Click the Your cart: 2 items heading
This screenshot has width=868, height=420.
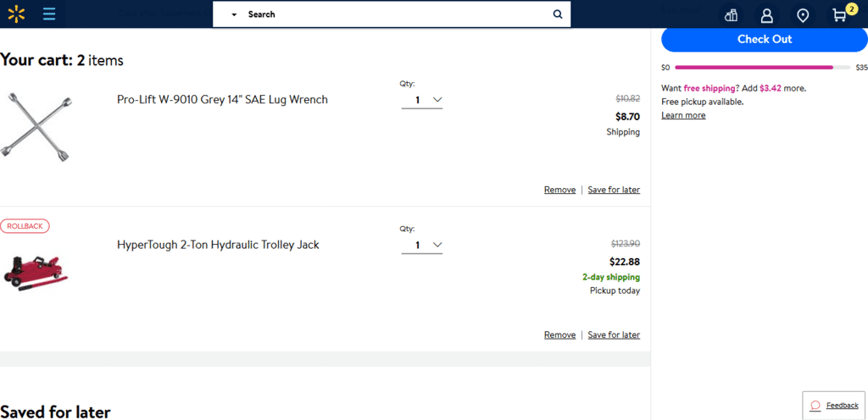pos(61,60)
